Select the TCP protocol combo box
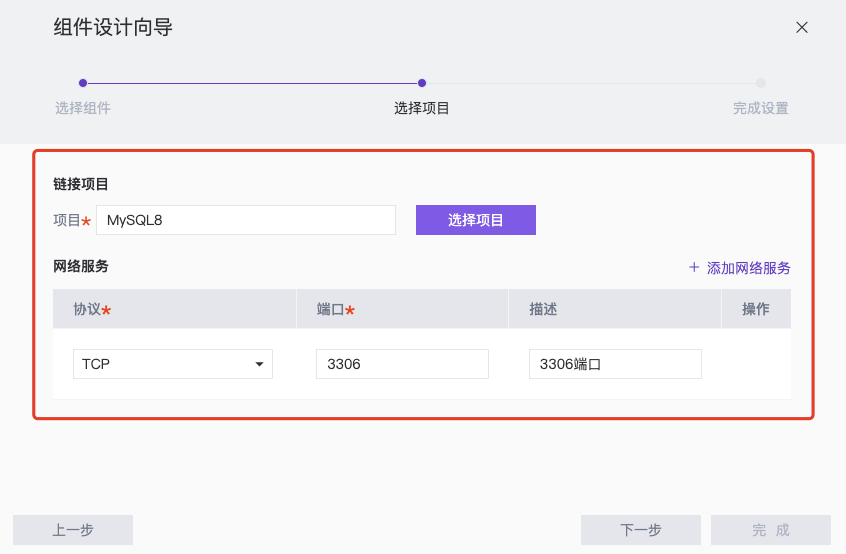Image resolution: width=846 pixels, height=554 pixels. [x=173, y=364]
